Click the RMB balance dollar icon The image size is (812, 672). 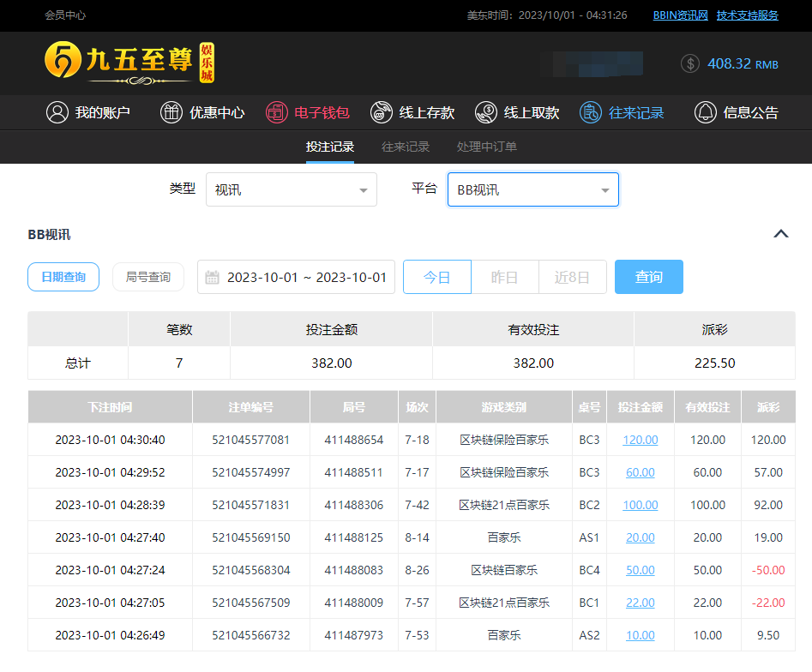pos(690,63)
